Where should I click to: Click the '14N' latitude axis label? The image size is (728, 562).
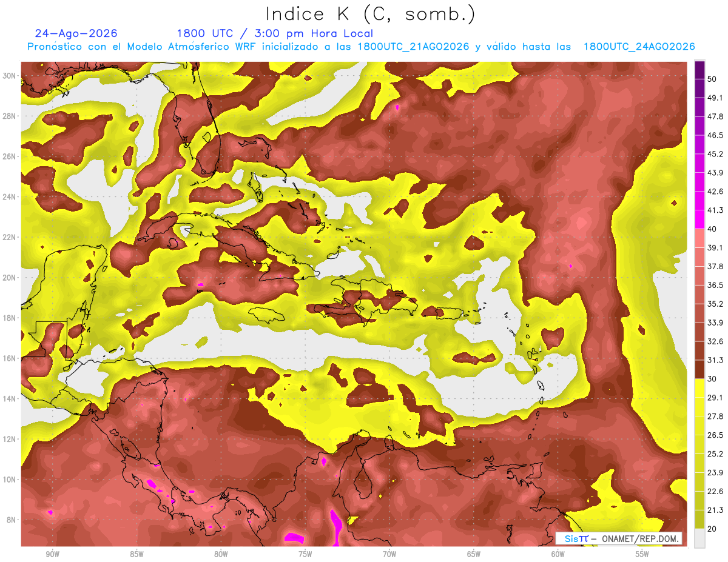(x=9, y=399)
